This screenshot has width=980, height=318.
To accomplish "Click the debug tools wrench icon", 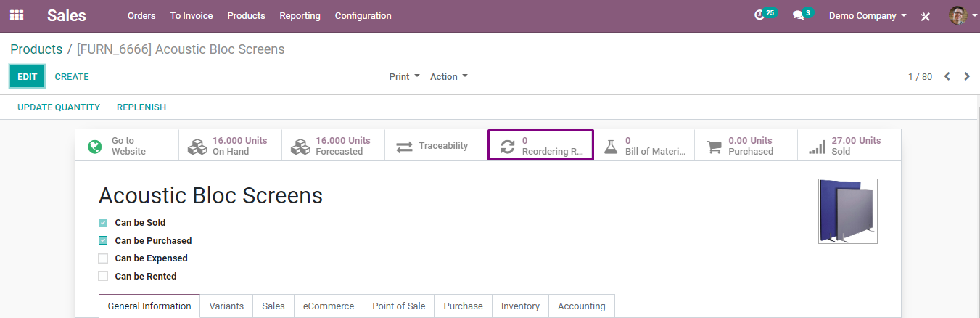I will (926, 16).
